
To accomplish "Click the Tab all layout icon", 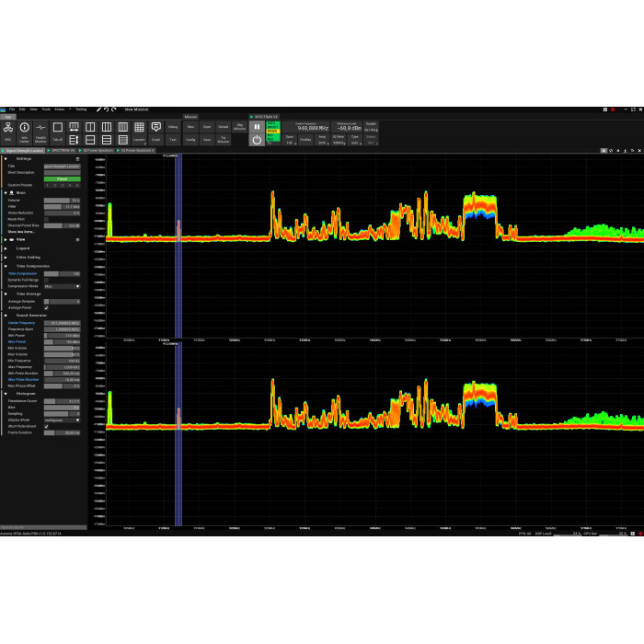I will pyautogui.click(x=57, y=127).
